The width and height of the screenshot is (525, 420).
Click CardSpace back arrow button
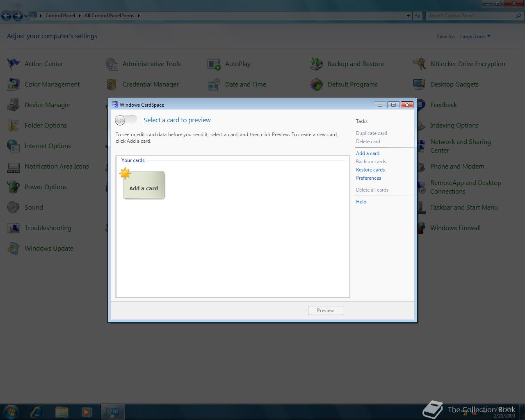(x=120, y=120)
